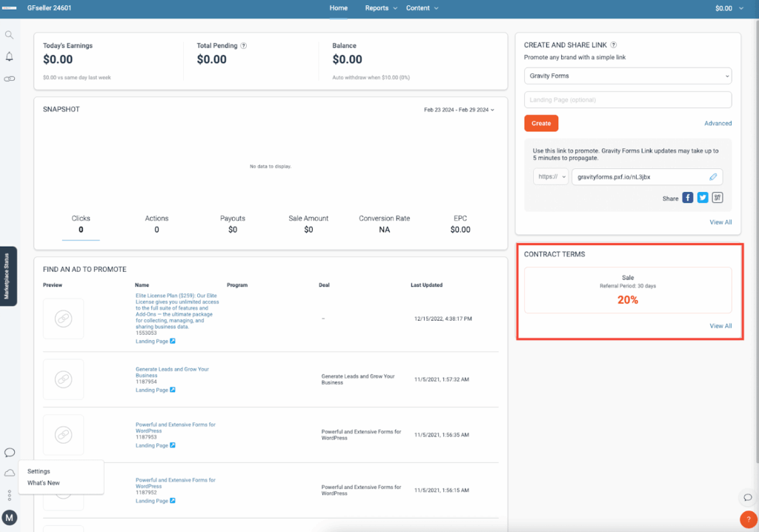Open the Elite License Plan ad link

tap(177, 310)
